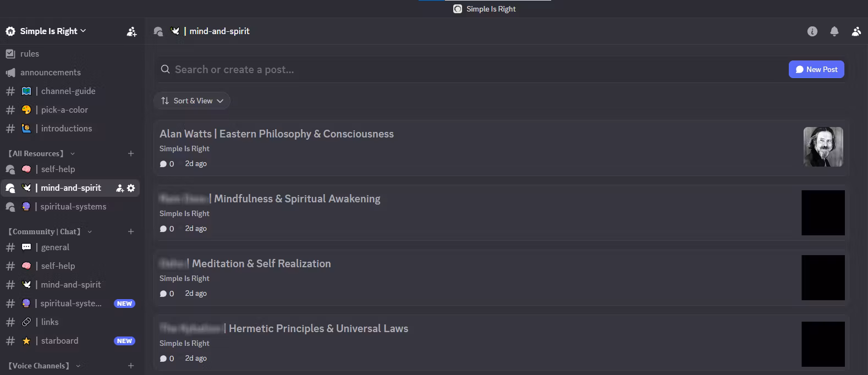The image size is (868, 375).
Task: Open the Sort & View dropdown
Action: (x=192, y=101)
